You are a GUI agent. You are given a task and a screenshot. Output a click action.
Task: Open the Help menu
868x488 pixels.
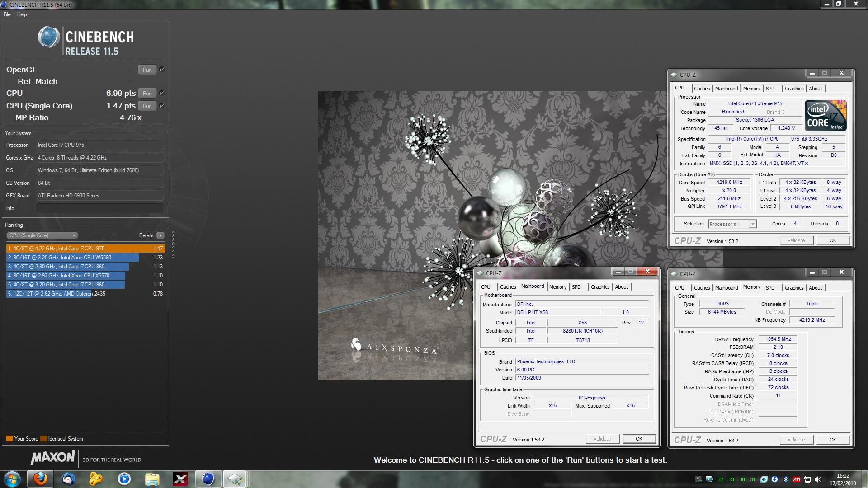[22, 14]
